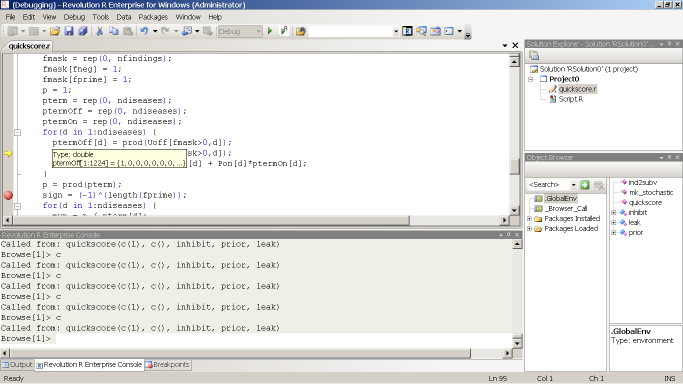683x384 pixels.
Task: Click the Find Results toolbar icon
Action: pyautogui.click(x=421, y=31)
